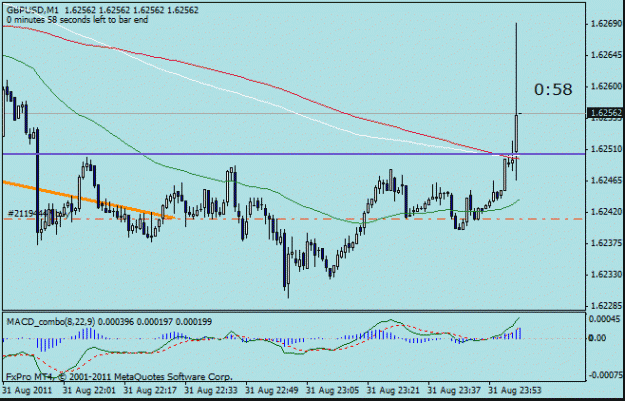
Task: Click the MACD zero level 0.00 label
Action: [x=597, y=338]
